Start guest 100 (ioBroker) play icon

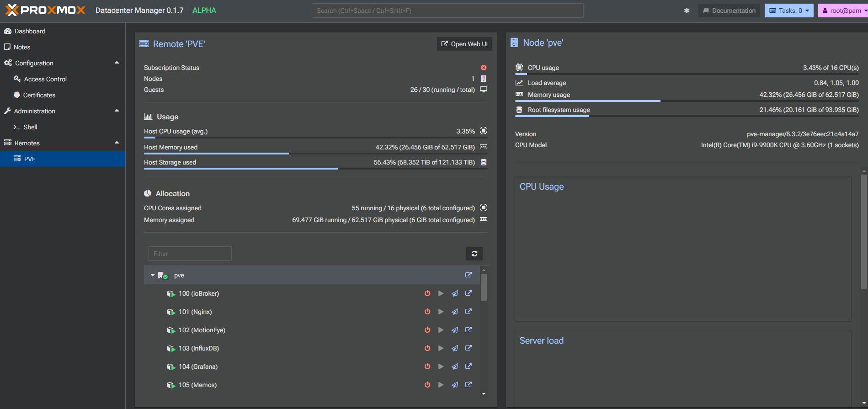click(441, 293)
